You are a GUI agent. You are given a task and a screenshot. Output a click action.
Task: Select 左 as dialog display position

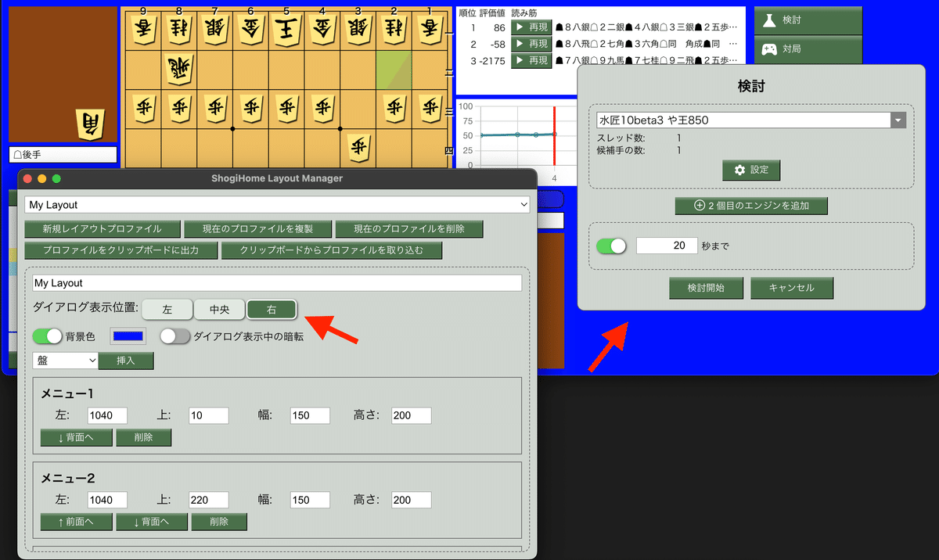tap(167, 309)
